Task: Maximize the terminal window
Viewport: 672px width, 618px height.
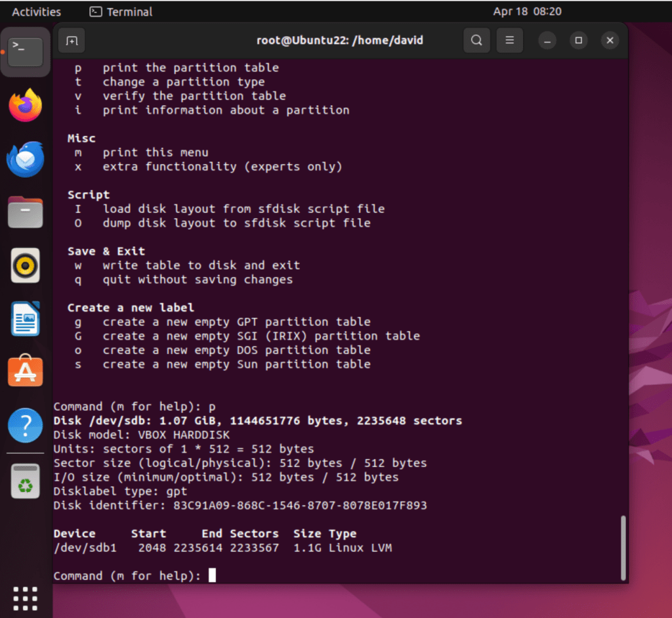Action: pyautogui.click(x=578, y=41)
